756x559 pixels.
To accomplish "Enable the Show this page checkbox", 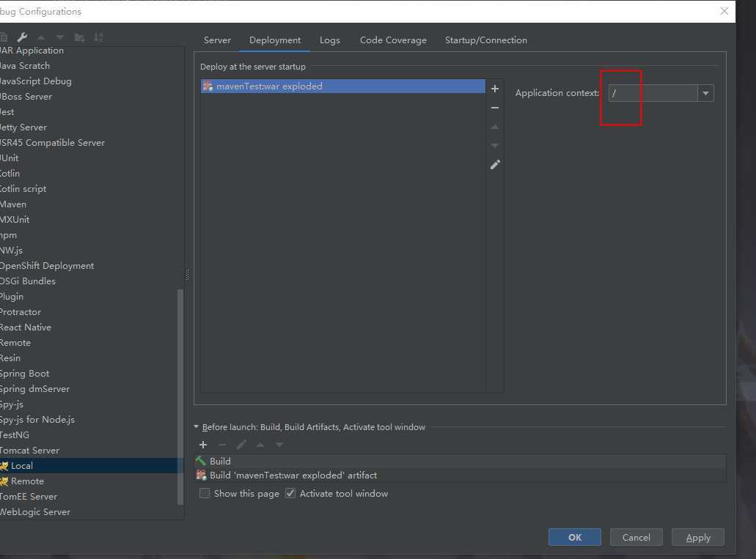I will click(205, 494).
